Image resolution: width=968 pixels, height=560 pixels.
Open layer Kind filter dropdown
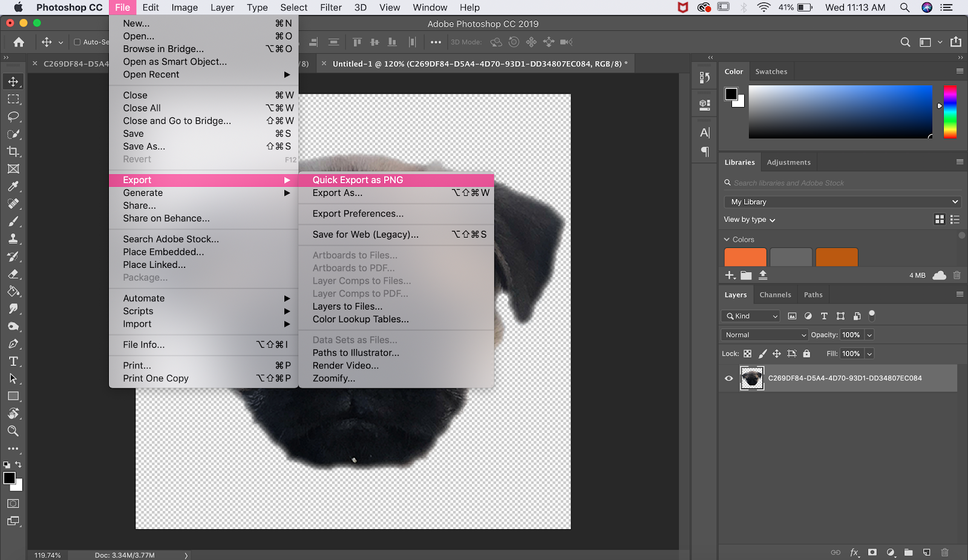click(x=751, y=316)
